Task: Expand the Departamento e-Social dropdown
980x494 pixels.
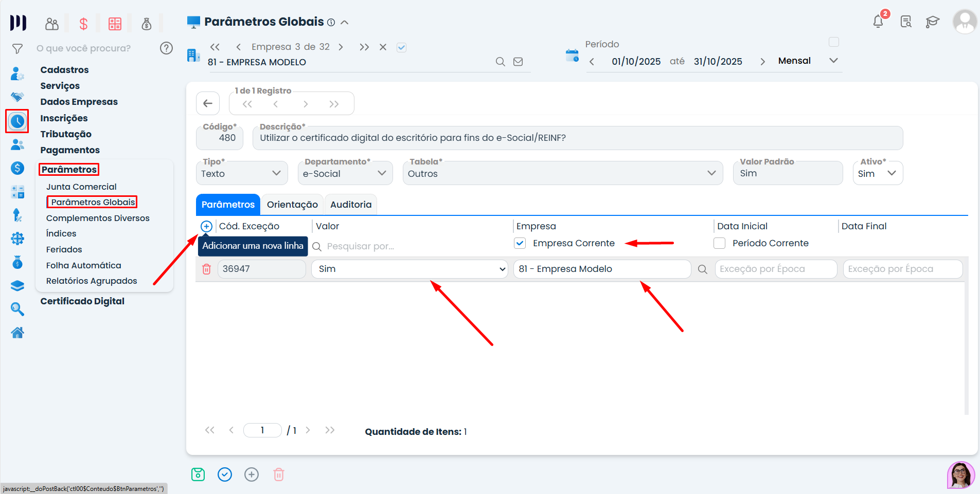Action: click(x=345, y=173)
